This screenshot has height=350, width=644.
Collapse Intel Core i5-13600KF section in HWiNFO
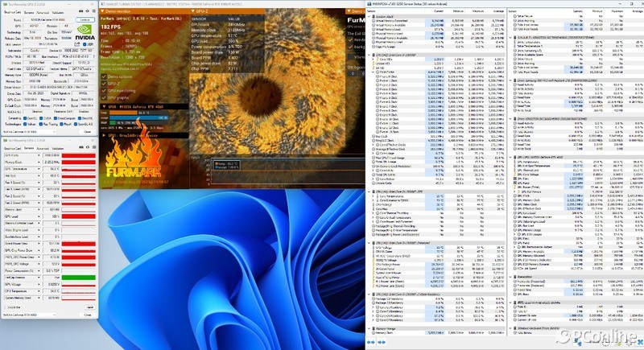click(x=369, y=55)
